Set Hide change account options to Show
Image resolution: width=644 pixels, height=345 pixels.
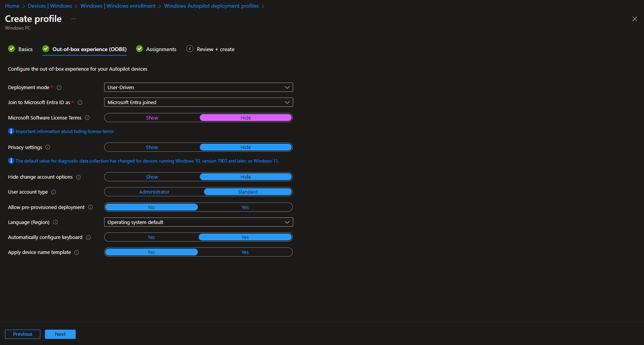[x=152, y=177]
